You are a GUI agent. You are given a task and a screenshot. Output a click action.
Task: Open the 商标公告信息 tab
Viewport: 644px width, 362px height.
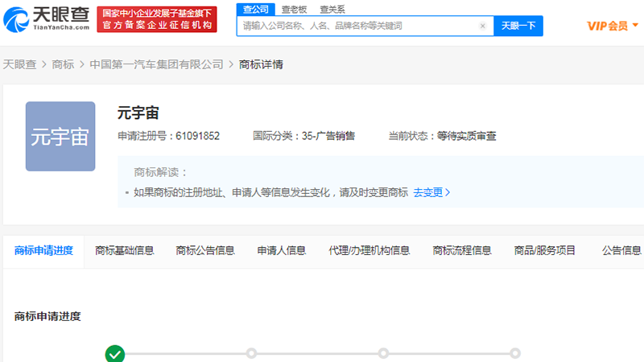click(x=205, y=250)
